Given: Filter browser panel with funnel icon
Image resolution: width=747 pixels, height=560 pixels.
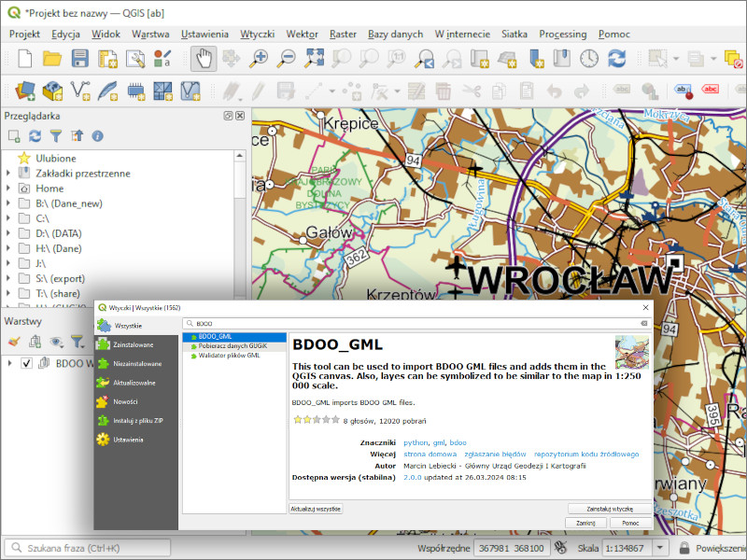Looking at the screenshot, I should click(56, 136).
